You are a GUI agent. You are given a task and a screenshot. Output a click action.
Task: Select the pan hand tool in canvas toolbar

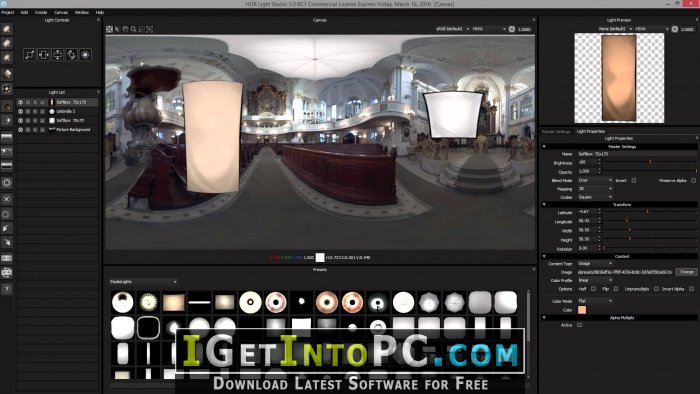[125, 29]
